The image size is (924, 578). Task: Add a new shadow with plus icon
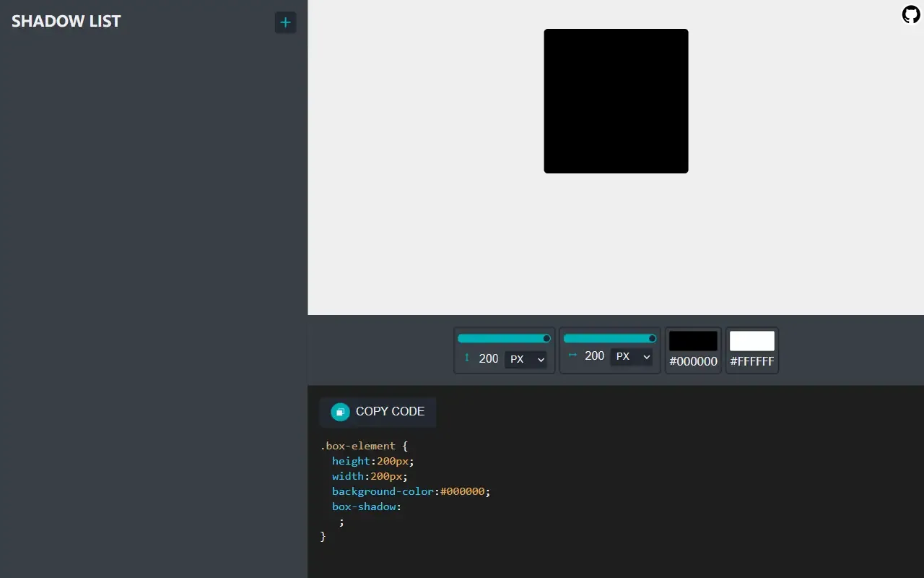[x=285, y=22]
